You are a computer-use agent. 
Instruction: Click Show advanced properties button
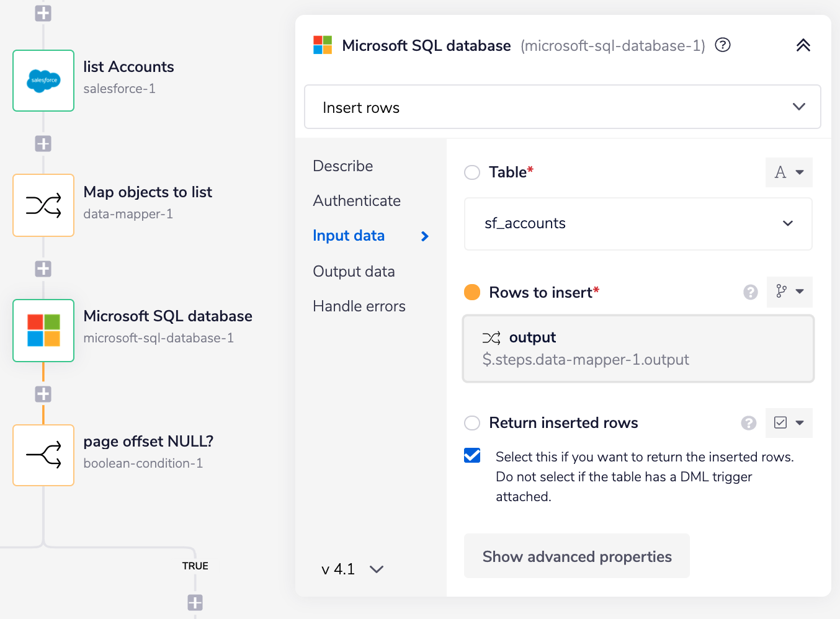coord(576,556)
